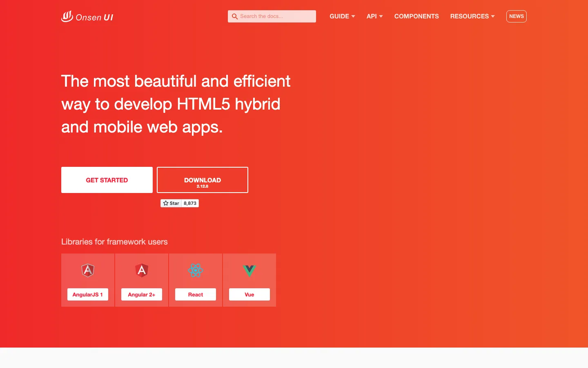Viewport: 588px width, 368px height.
Task: Click the React atom icon
Action: click(196, 270)
